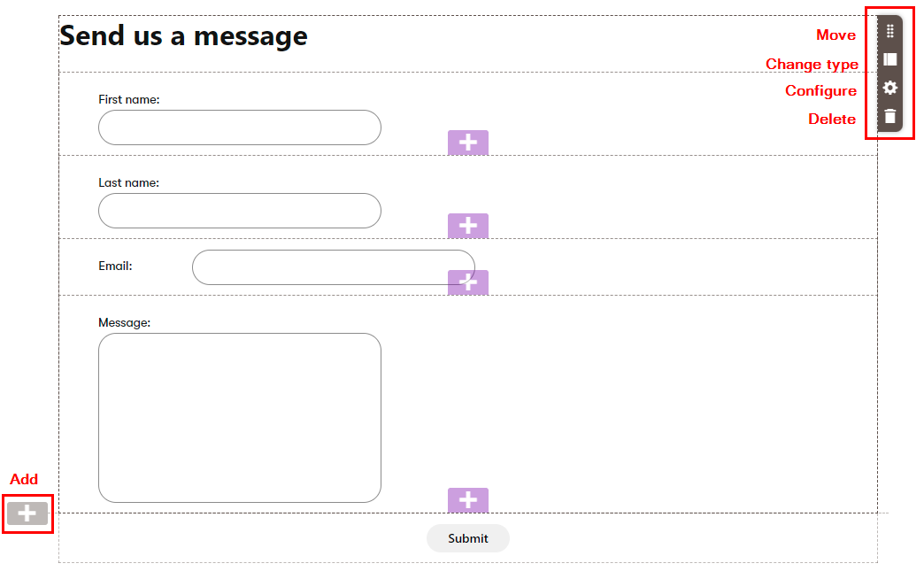The height and width of the screenshot is (579, 924).
Task: Click the purple plus beside Email field
Action: 467,282
